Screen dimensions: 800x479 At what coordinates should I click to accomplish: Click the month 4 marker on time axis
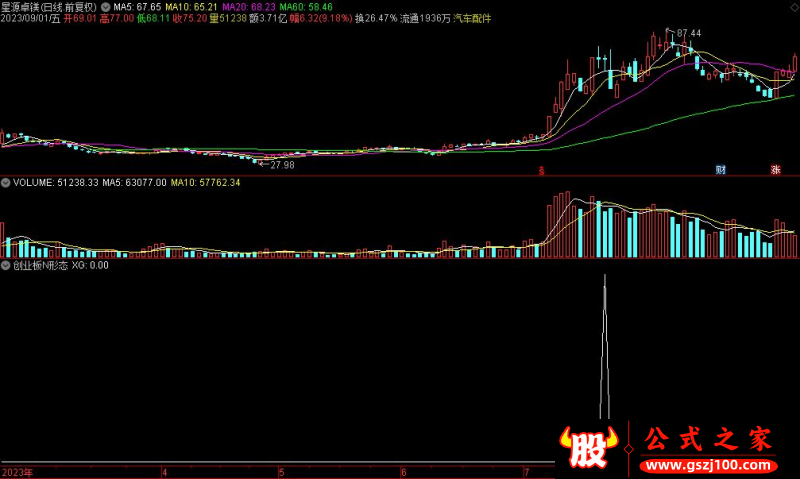tap(164, 473)
